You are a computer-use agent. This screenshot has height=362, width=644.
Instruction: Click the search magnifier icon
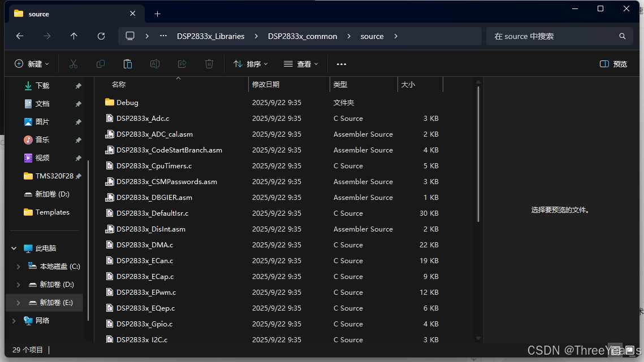(x=623, y=36)
